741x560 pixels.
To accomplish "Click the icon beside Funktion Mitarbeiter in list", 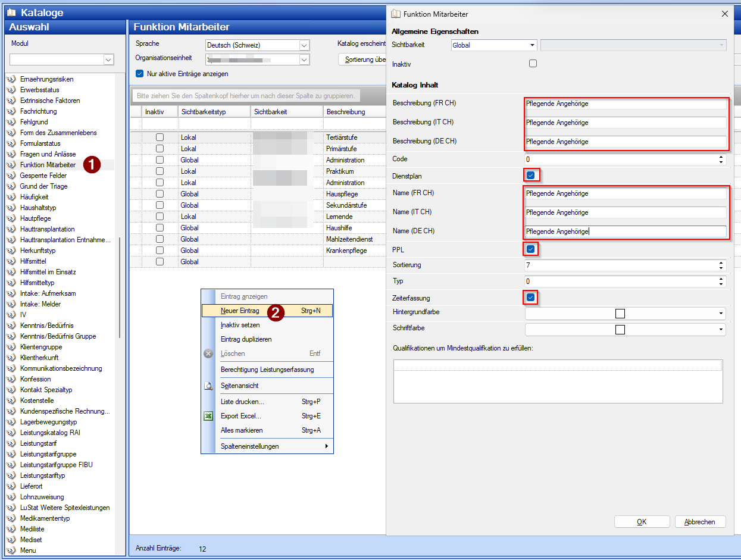I will [11, 165].
